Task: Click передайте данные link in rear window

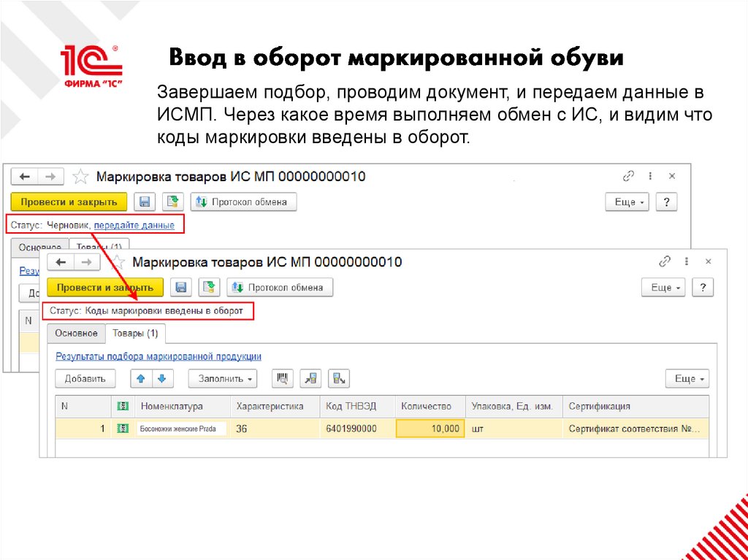Action: pos(134,225)
